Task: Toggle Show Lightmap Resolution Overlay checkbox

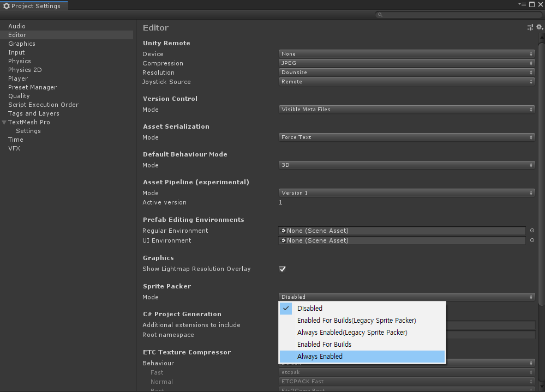Action: point(282,269)
